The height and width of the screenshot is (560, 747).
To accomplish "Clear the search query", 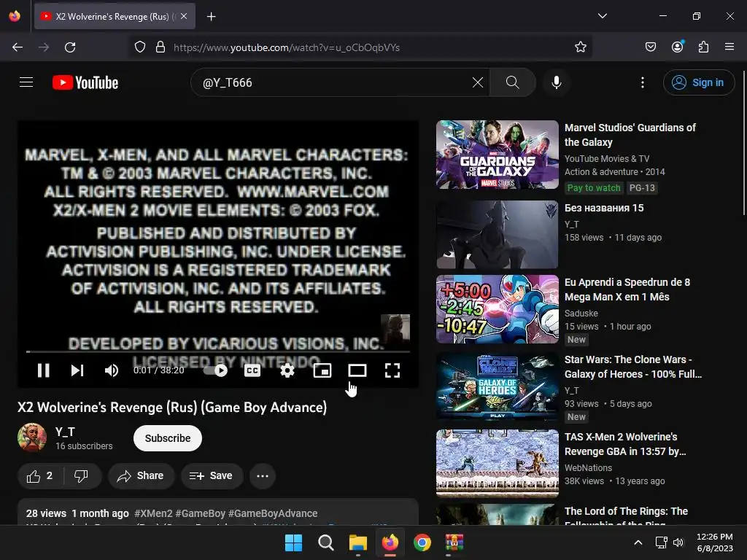I will 478,82.
